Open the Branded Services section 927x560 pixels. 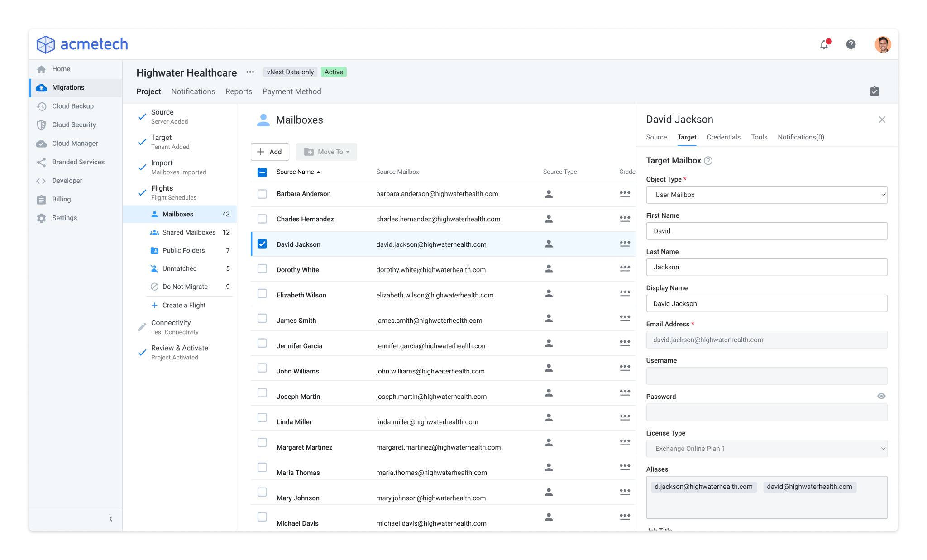point(78,162)
